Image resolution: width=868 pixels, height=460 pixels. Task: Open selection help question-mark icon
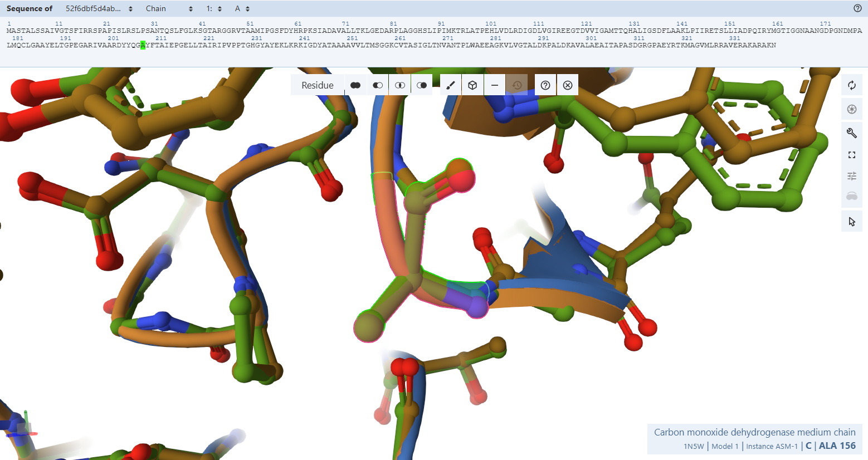(x=545, y=85)
